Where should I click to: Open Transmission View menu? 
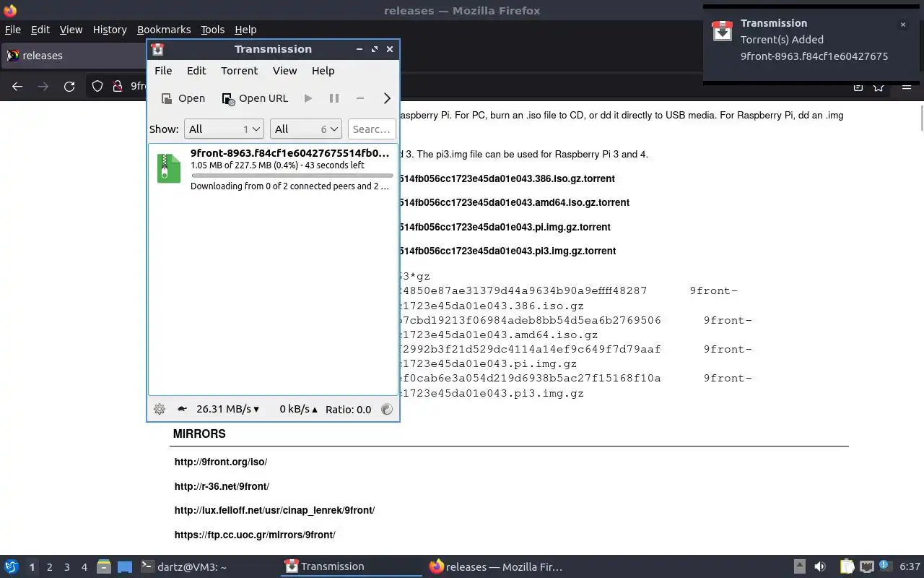point(284,70)
